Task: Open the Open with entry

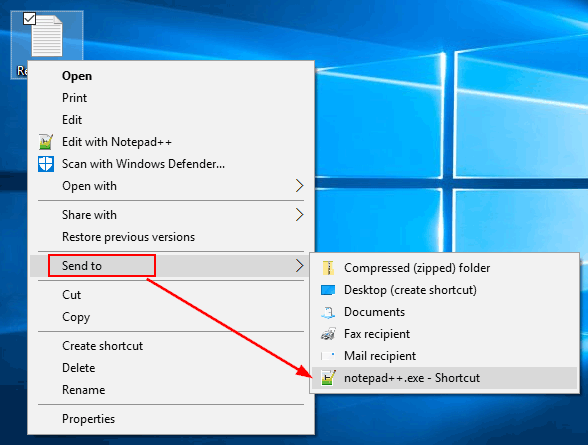Action: [x=171, y=186]
